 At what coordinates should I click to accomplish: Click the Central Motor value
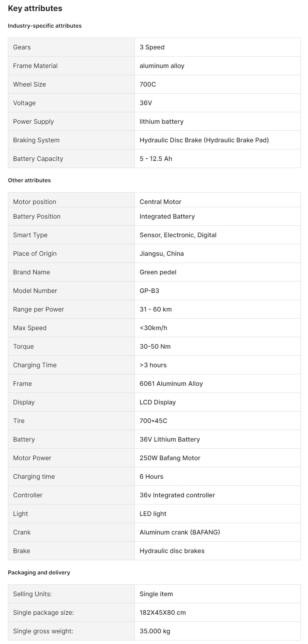pos(160,202)
